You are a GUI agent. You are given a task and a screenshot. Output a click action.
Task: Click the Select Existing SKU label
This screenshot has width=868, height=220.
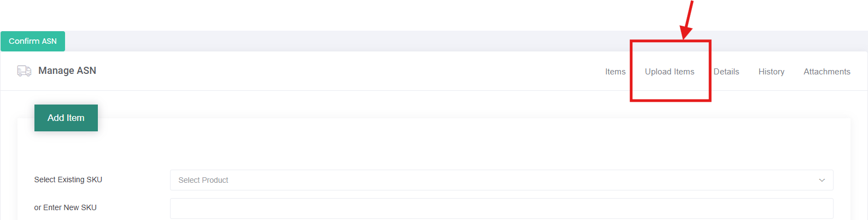[x=68, y=180]
